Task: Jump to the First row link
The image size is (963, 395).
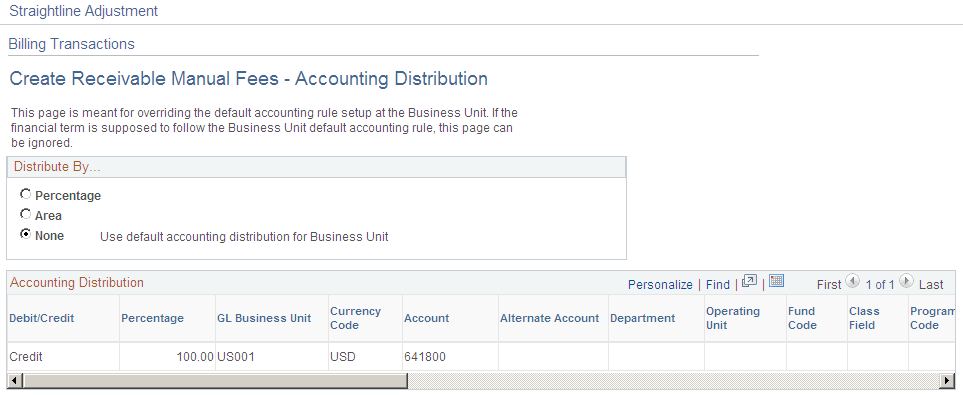Action: point(828,284)
